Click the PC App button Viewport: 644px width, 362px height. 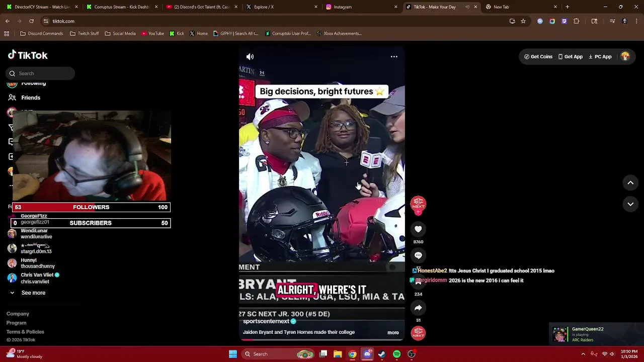click(600, 57)
